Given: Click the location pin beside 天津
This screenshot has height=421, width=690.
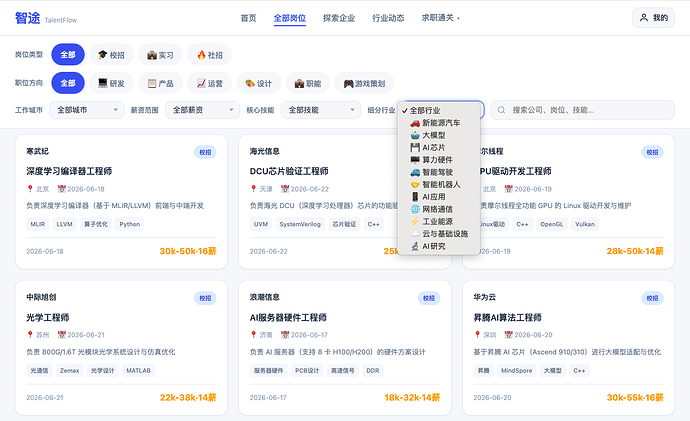Looking at the screenshot, I should 253,189.
